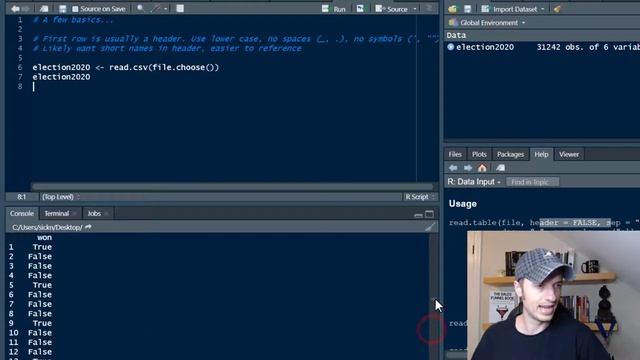The height and width of the screenshot is (360, 640).
Task: Open Global Environment selector
Action: [x=487, y=23]
